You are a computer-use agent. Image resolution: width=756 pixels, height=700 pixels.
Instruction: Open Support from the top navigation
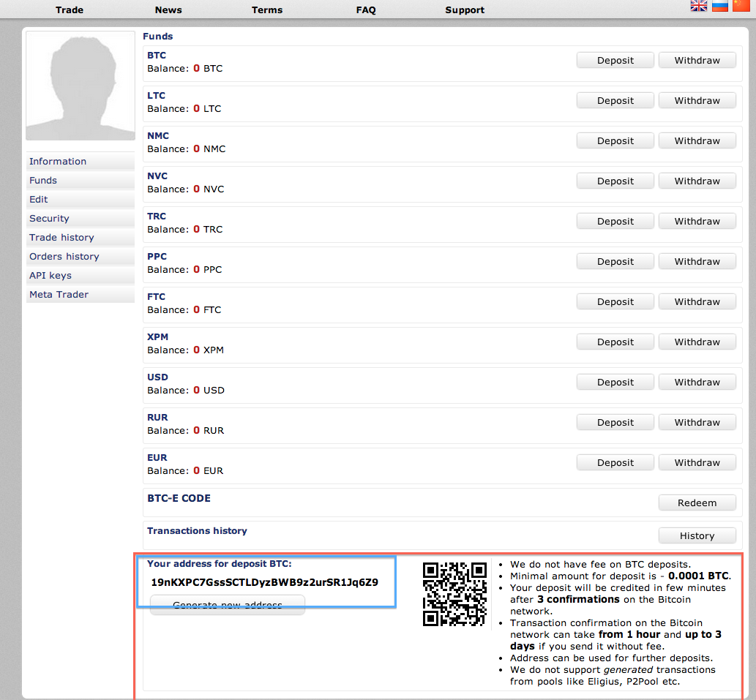(465, 10)
